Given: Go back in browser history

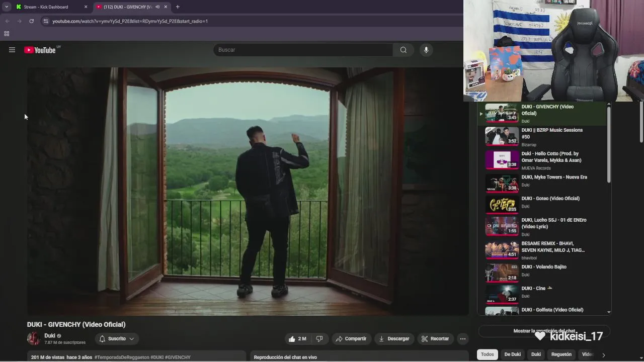Looking at the screenshot, I should pyautogui.click(x=7, y=21).
